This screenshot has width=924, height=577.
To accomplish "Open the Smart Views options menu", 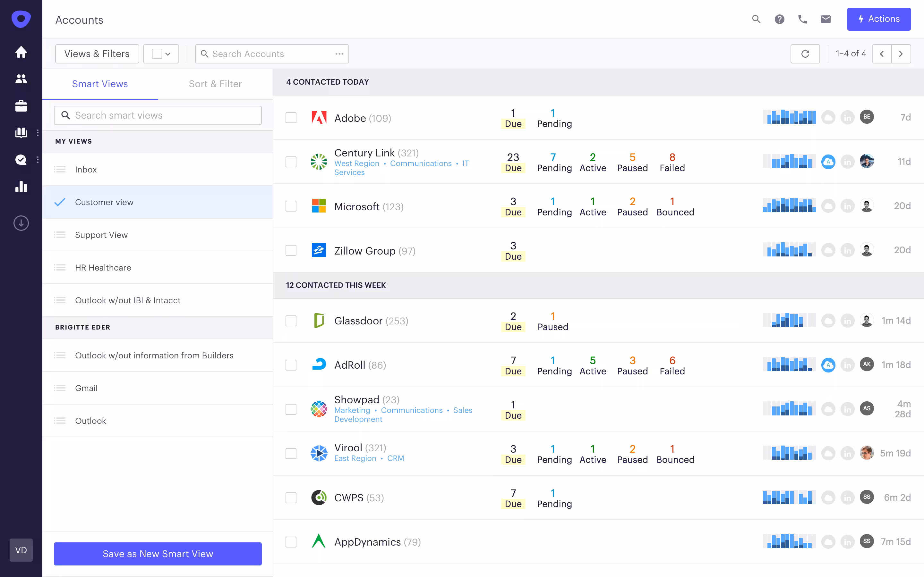I will (x=38, y=132).
